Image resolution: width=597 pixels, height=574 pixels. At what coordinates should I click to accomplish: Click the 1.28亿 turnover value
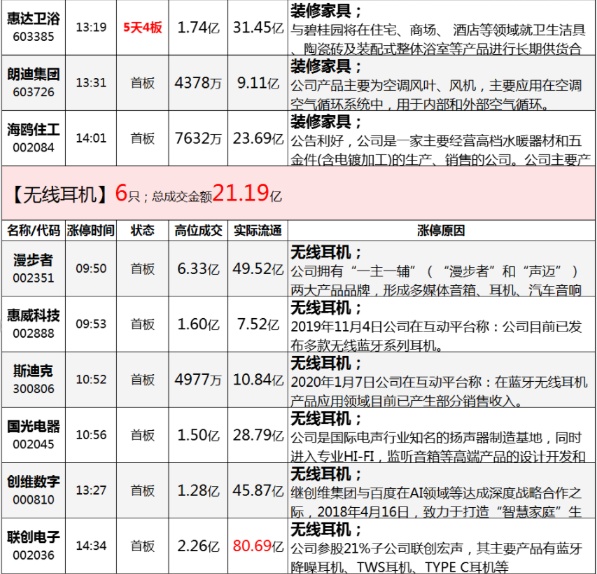(198, 490)
